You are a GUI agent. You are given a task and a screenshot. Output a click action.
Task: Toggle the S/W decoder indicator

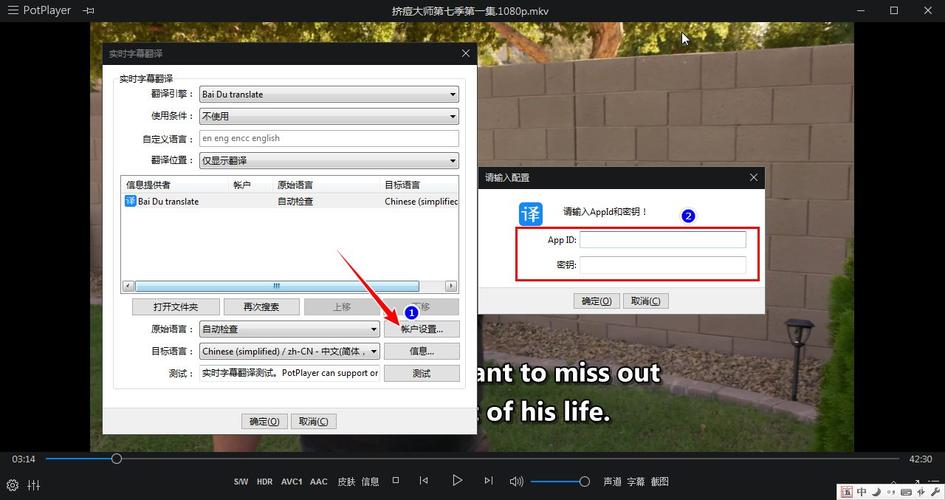pyautogui.click(x=241, y=482)
